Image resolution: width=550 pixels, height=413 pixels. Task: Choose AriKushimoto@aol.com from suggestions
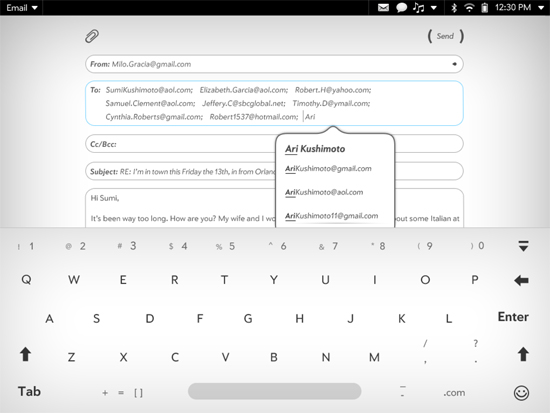click(x=324, y=192)
